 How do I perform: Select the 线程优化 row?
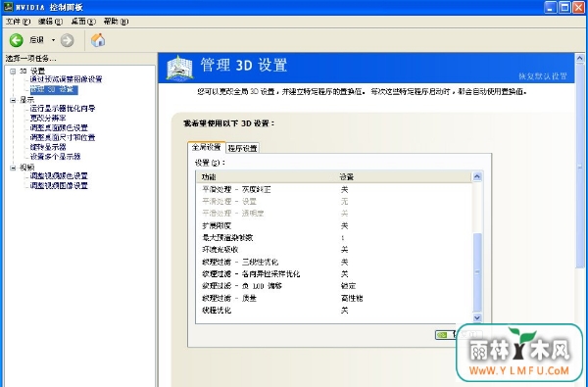334,311
